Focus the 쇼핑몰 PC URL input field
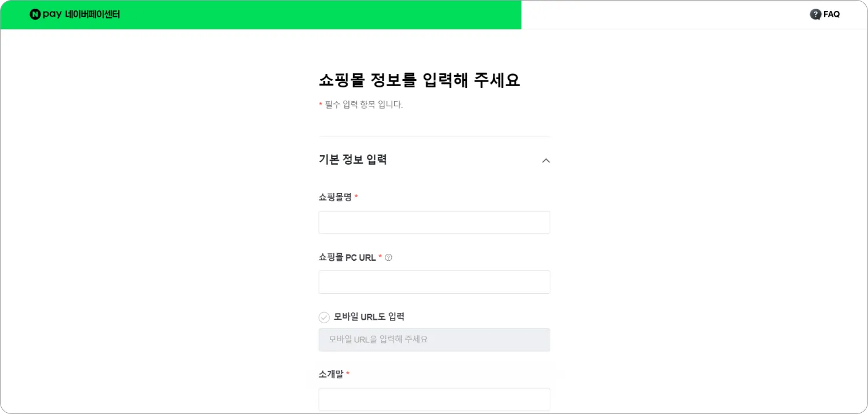 click(x=434, y=282)
